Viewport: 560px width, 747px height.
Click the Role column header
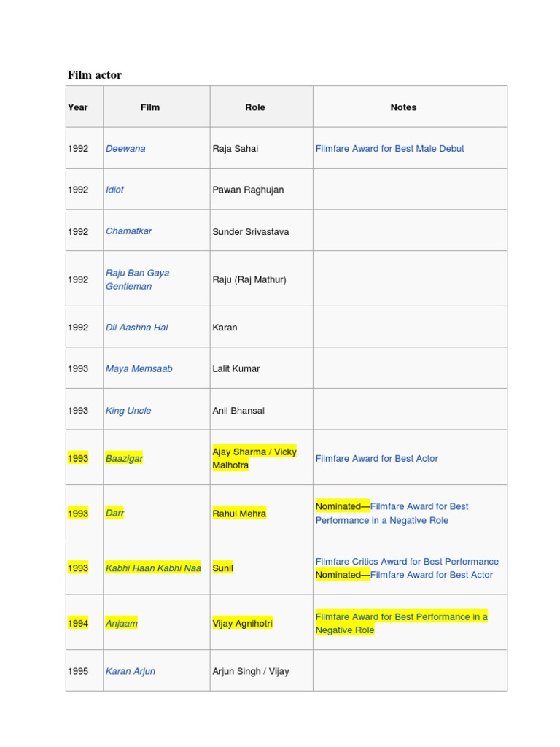point(262,107)
